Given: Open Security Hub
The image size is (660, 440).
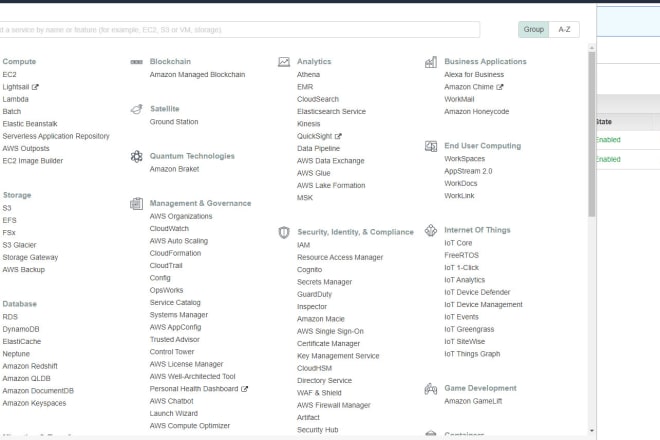Looking at the screenshot, I should pos(318,430).
